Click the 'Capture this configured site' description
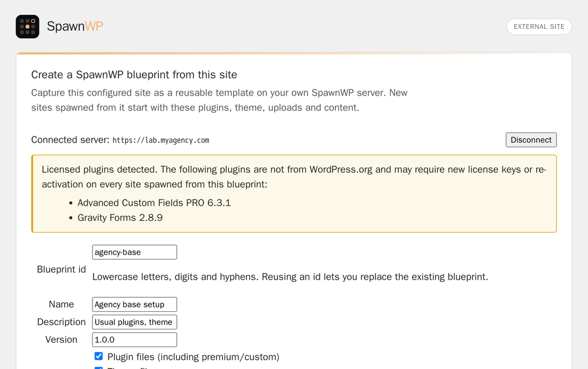 click(219, 100)
